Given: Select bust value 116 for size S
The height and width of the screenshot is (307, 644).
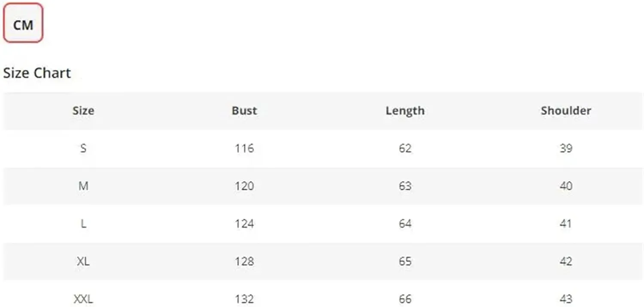Looking at the screenshot, I should coord(244,148).
